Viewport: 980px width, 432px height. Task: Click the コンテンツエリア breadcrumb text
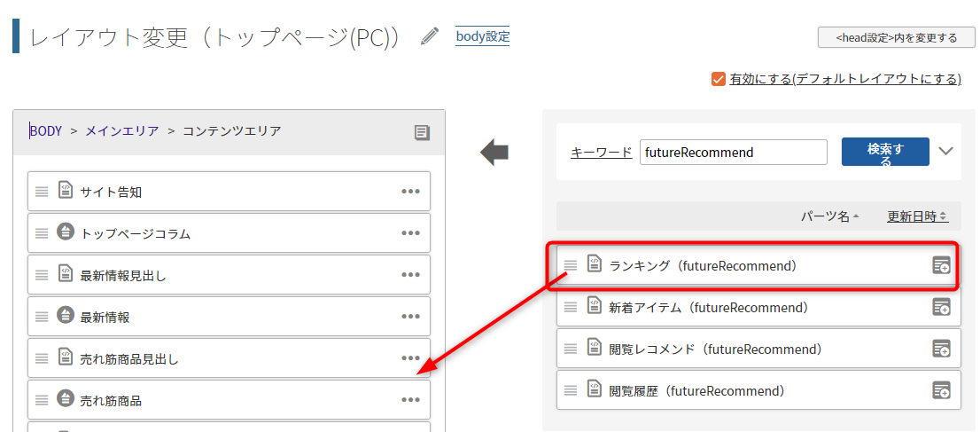[x=232, y=131]
